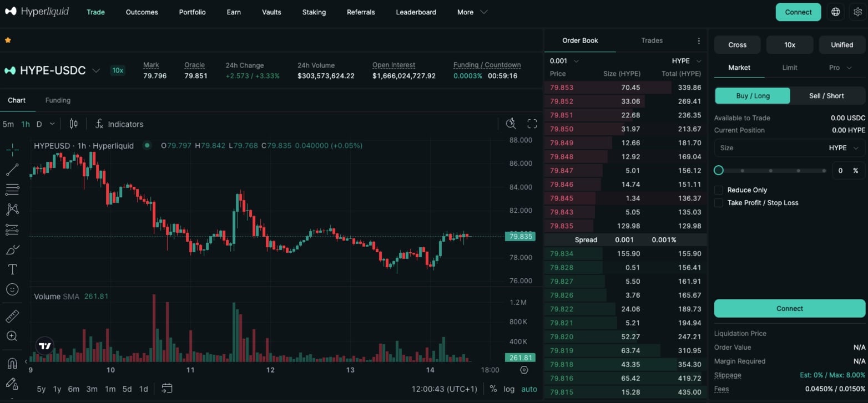Click the Hyperliquid logo
The image size is (868, 403).
click(x=37, y=12)
